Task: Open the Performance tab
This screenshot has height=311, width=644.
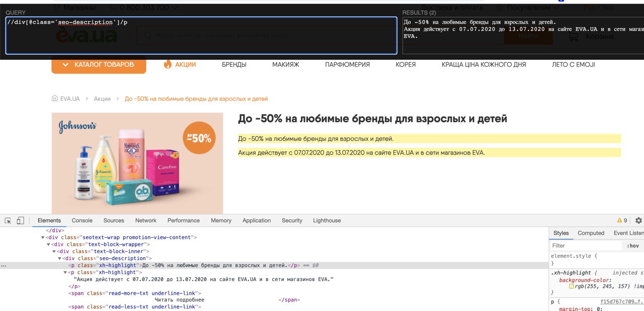Action: coord(184,221)
